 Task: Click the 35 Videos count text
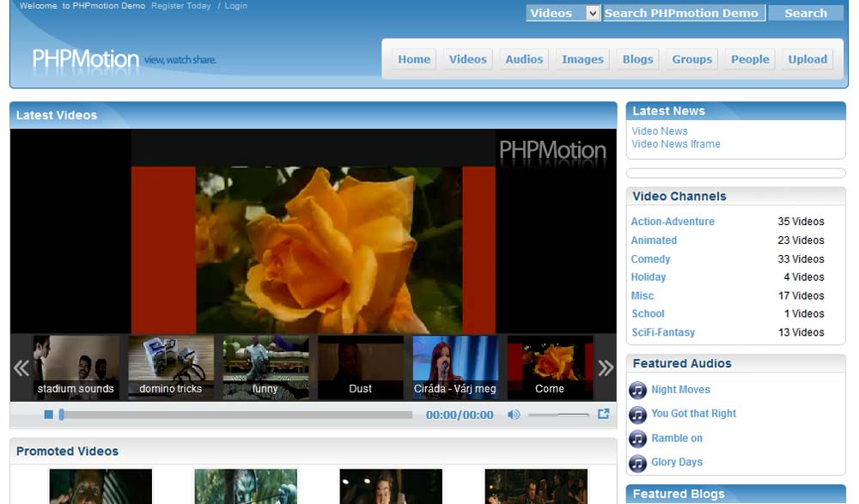tap(801, 222)
